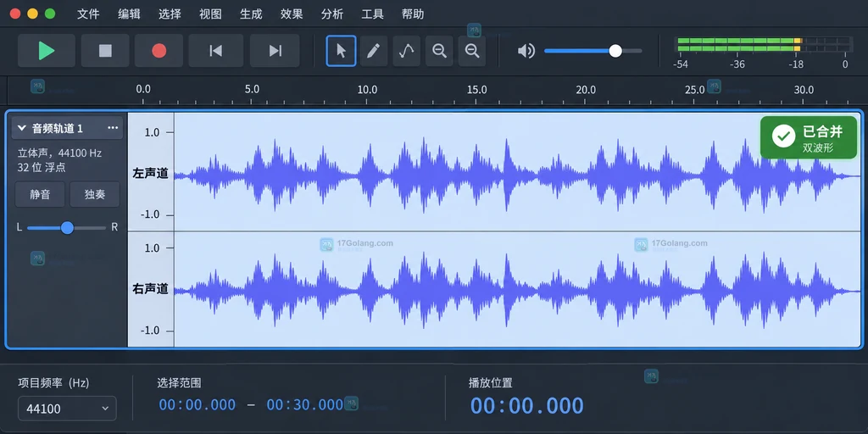Mute the track with 静音 button
The image size is (868, 434).
pyautogui.click(x=40, y=194)
